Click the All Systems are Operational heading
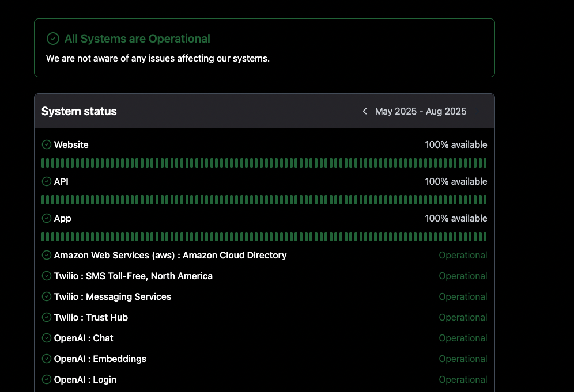The image size is (574, 392). pos(137,39)
